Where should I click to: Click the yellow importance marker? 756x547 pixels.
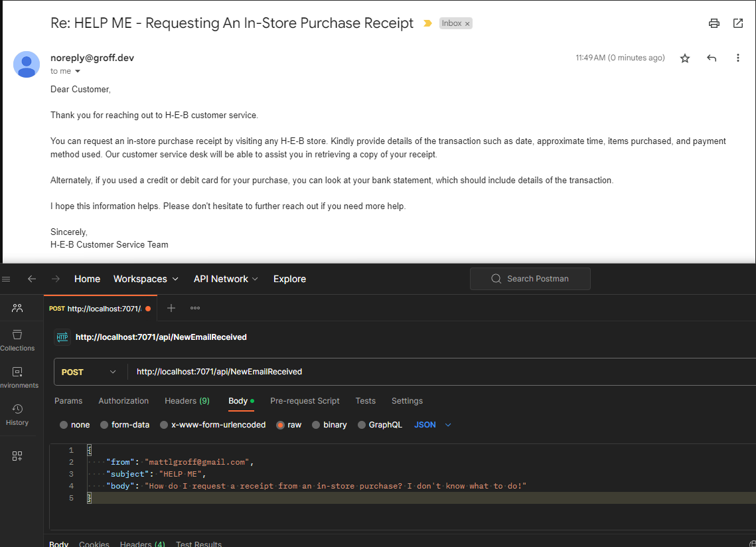pyautogui.click(x=427, y=23)
